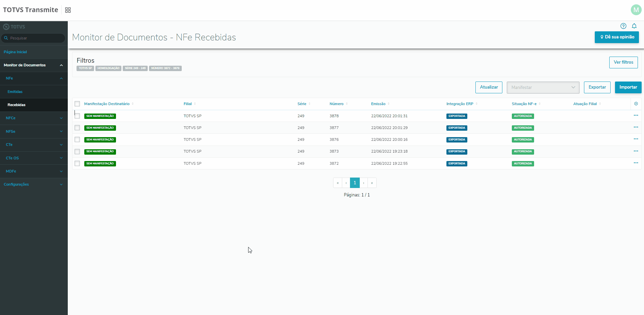Click the TOTVS SP filter tag
The image size is (644, 315).
(x=85, y=68)
